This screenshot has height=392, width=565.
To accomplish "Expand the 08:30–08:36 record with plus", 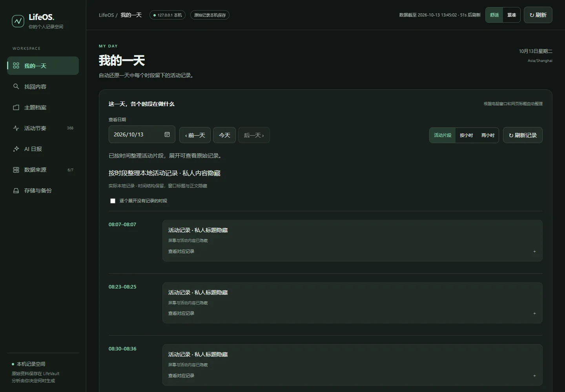I will [x=534, y=376].
